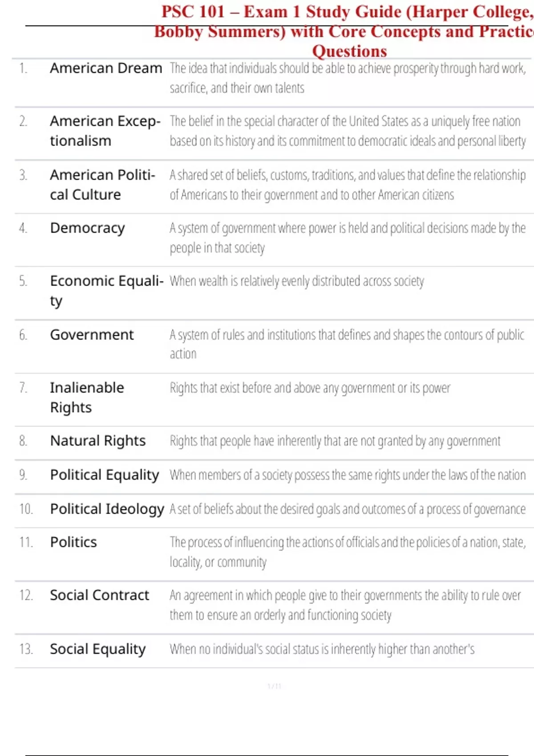The height and width of the screenshot is (756, 534).
Task: Select the term "American Exceptionalism"
Action: pyautogui.click(x=105, y=131)
